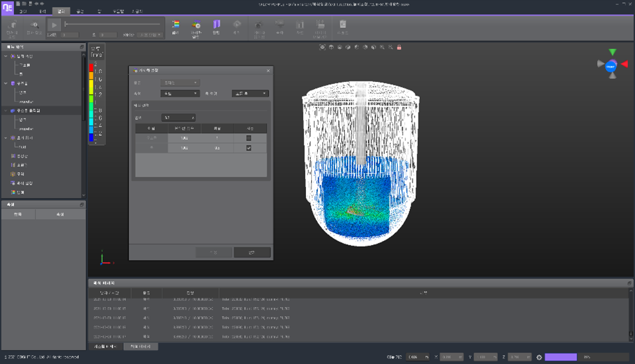Uncheck the ticked checkbox in dialog table

click(248, 148)
